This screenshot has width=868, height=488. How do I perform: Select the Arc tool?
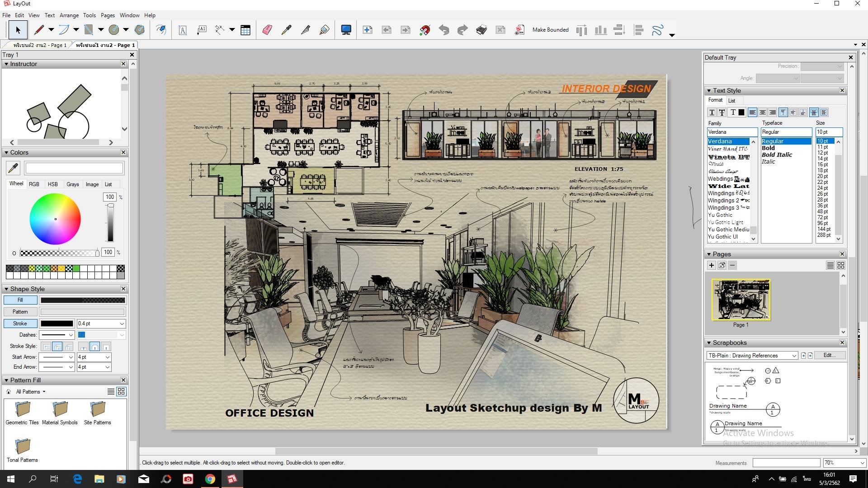[x=64, y=30]
